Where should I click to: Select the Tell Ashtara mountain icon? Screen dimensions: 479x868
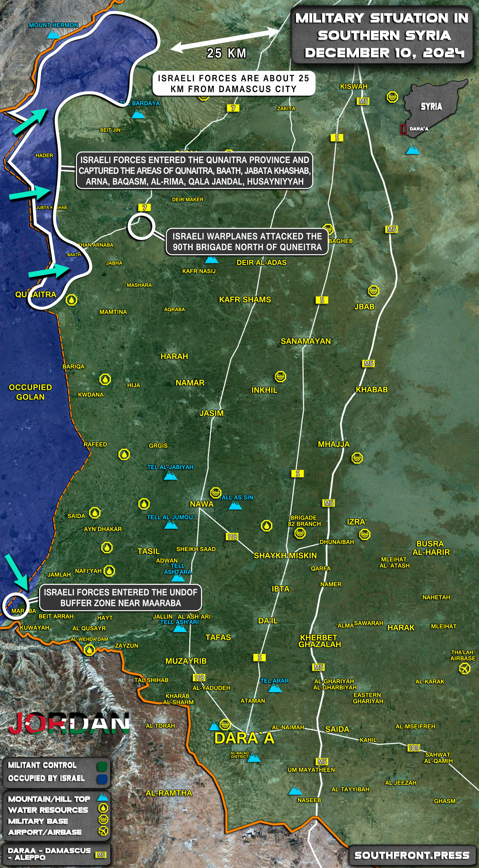click(x=178, y=578)
